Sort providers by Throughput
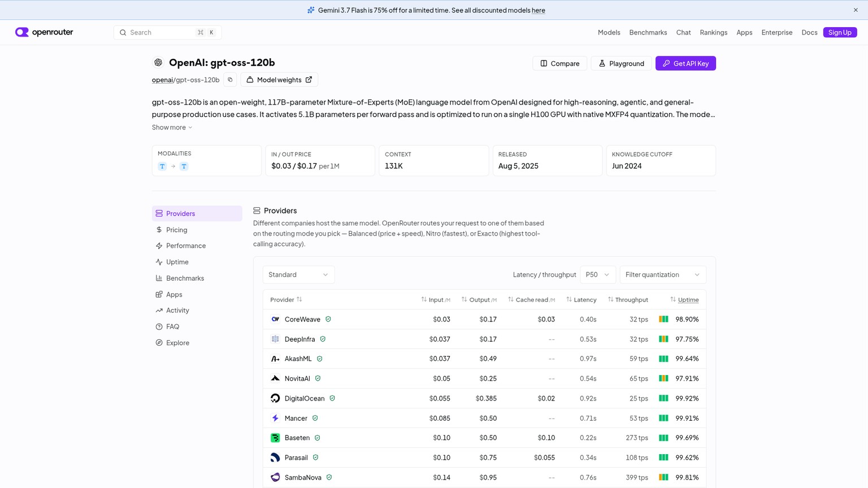The width and height of the screenshot is (868, 488). [x=628, y=299]
